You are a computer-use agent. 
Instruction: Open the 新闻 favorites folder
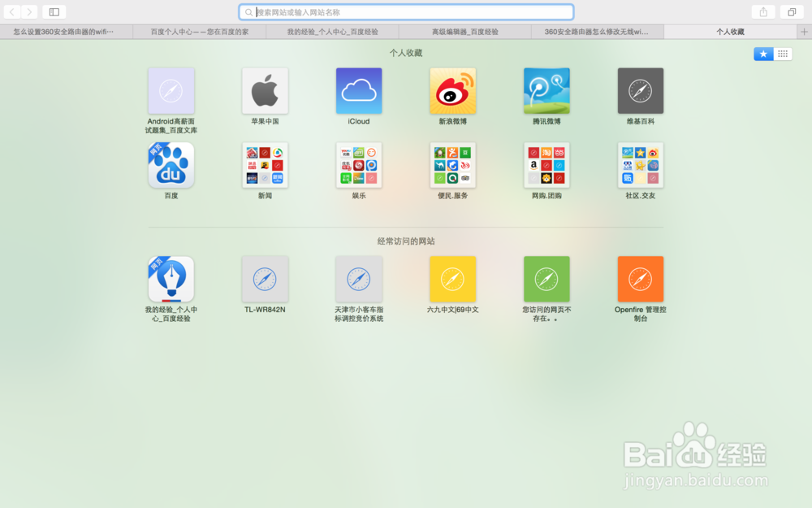(x=265, y=165)
